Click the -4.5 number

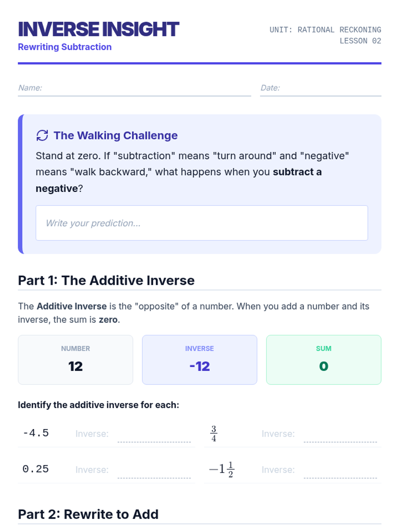click(x=36, y=433)
